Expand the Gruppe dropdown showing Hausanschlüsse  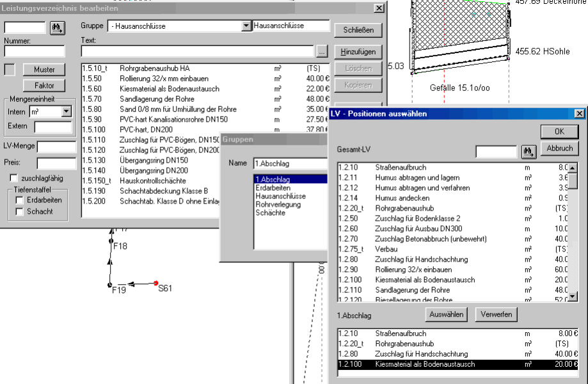coord(246,26)
